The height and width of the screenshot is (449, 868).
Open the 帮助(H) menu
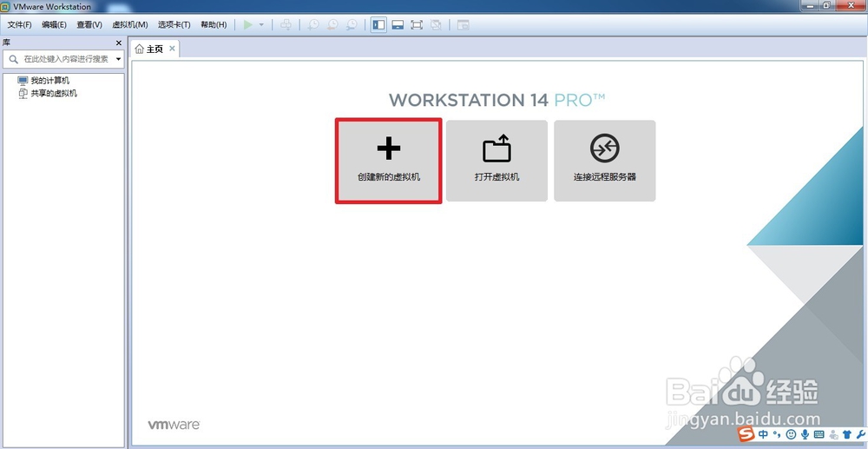click(x=214, y=25)
